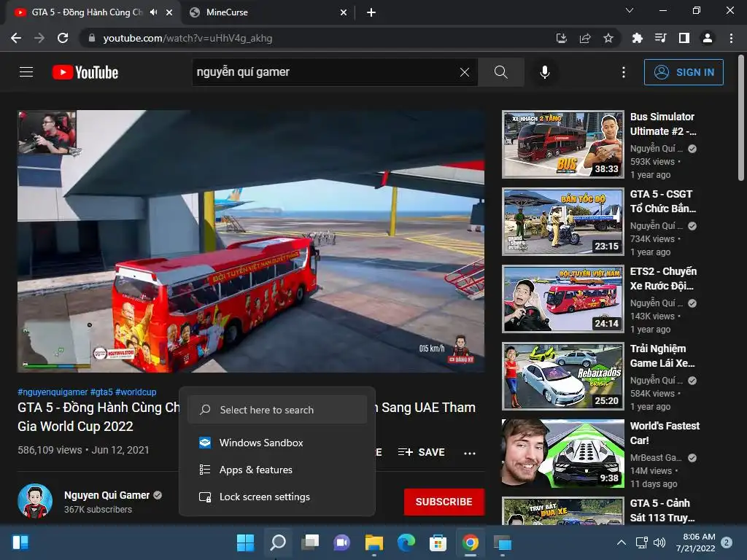Open the YouTube hamburger guide menu
This screenshot has width=747, height=560.
26,72
